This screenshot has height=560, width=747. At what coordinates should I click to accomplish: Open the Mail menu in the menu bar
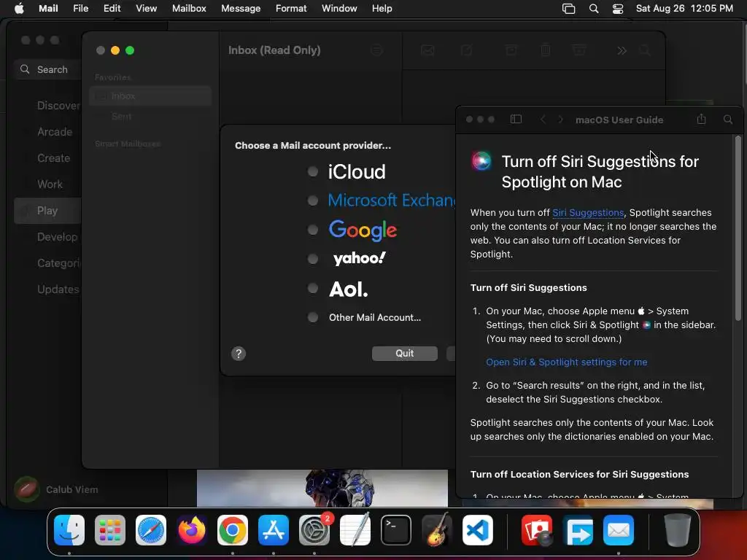point(48,9)
